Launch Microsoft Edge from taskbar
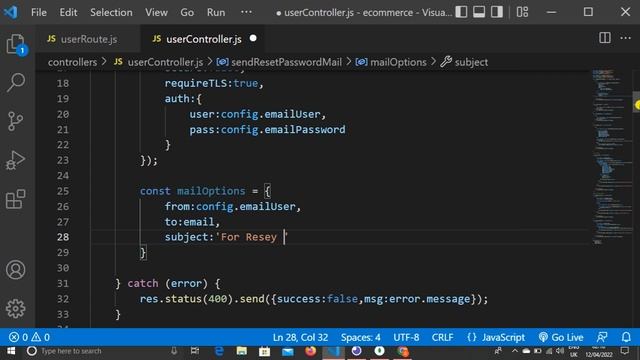Image resolution: width=640 pixels, height=360 pixels. click(x=219, y=351)
